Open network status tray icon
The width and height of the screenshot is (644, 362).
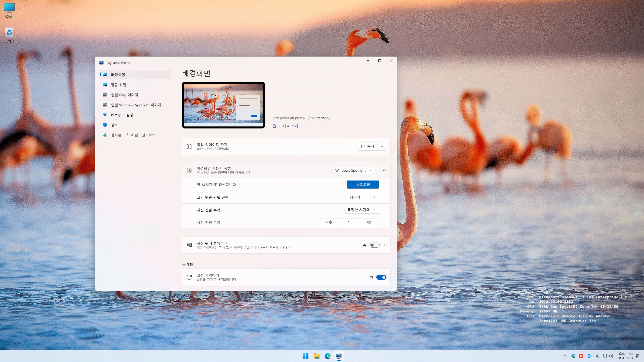[605, 356]
